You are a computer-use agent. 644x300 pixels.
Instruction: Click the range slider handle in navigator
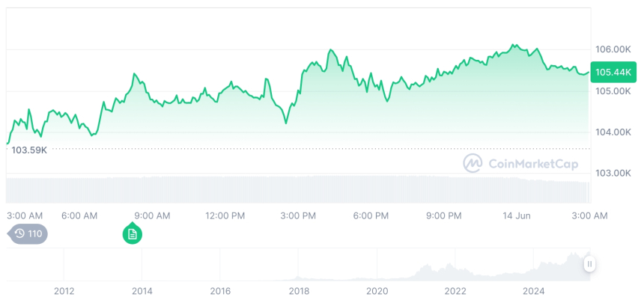[590, 263]
